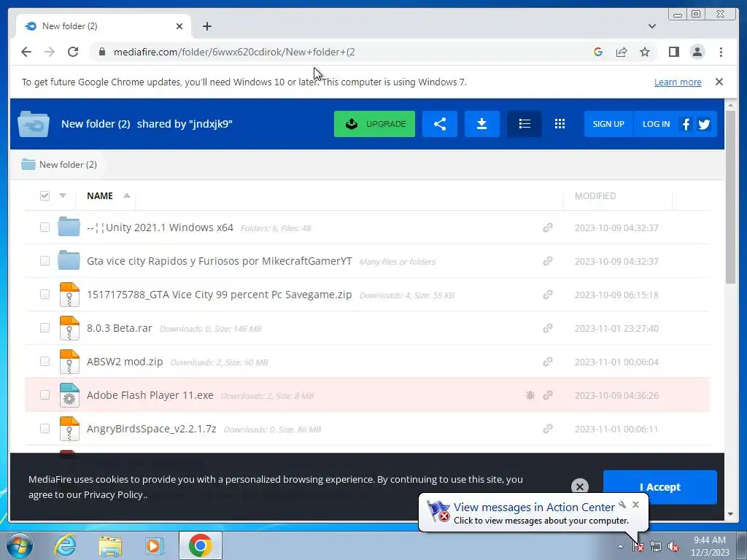Check the 8.0.3 Beta.rar checkbox
The height and width of the screenshot is (560, 747).
pyautogui.click(x=44, y=327)
